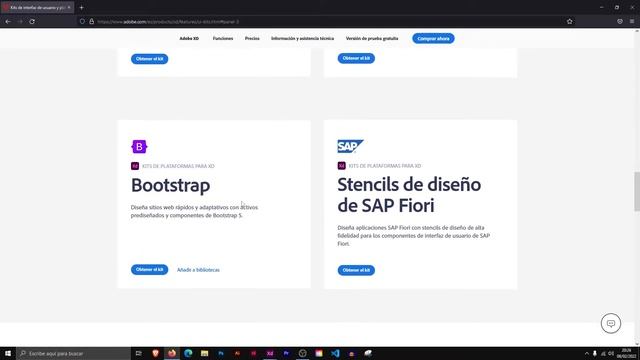Click the Bootstrap heading
This screenshot has width=640, height=360.
(171, 185)
